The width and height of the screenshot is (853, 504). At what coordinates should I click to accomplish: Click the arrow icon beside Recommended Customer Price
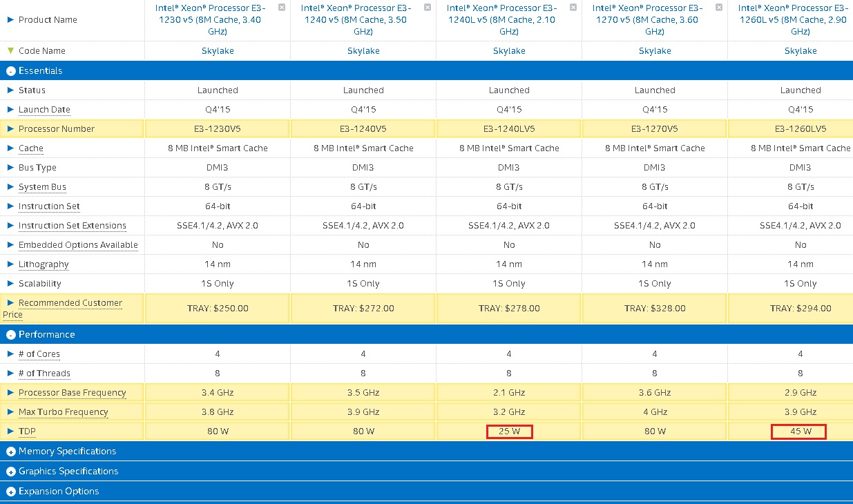(x=10, y=303)
